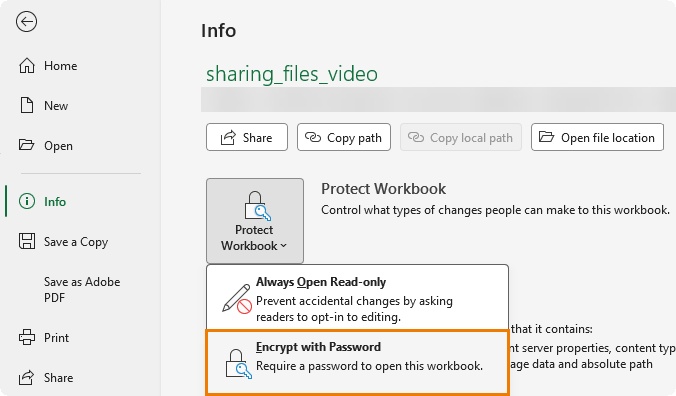Image resolution: width=676 pixels, height=396 pixels.
Task: Go to Open in the sidebar
Action: pyautogui.click(x=45, y=146)
